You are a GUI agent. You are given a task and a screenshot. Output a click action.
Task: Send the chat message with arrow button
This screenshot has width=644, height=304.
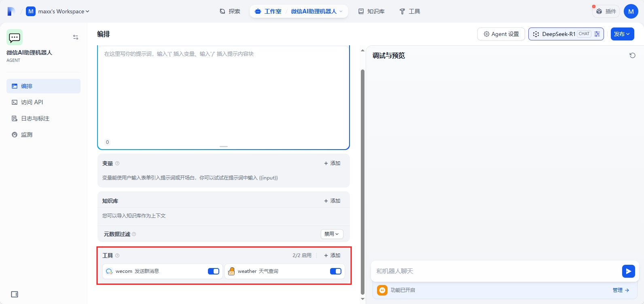628,271
